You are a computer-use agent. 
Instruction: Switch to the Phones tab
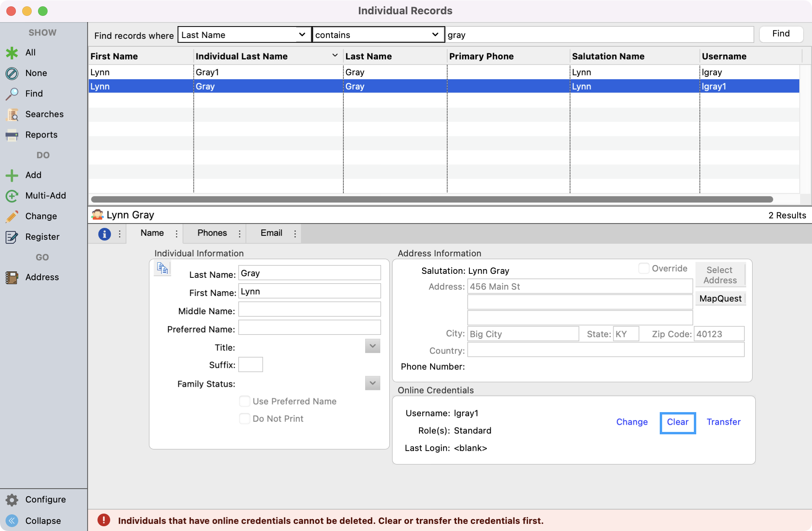click(212, 233)
